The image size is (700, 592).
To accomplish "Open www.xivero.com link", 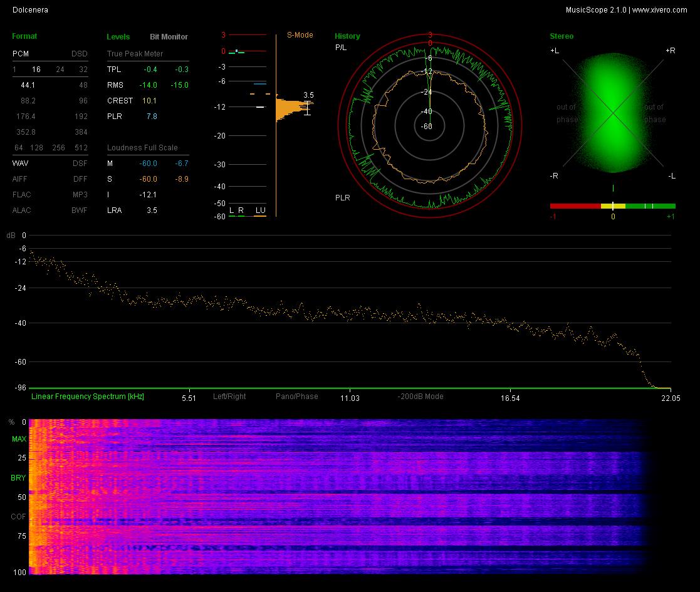I will coord(659,10).
